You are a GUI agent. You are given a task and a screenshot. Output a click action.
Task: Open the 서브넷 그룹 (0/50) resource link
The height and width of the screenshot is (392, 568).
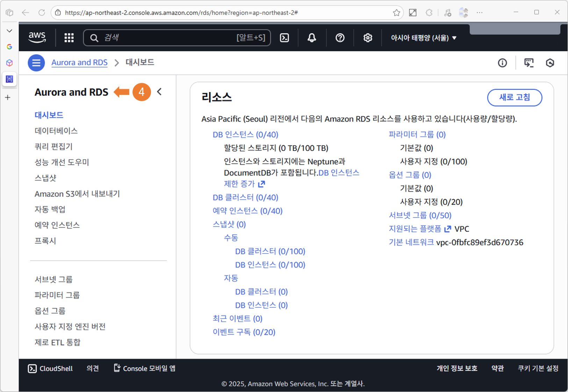(x=420, y=215)
